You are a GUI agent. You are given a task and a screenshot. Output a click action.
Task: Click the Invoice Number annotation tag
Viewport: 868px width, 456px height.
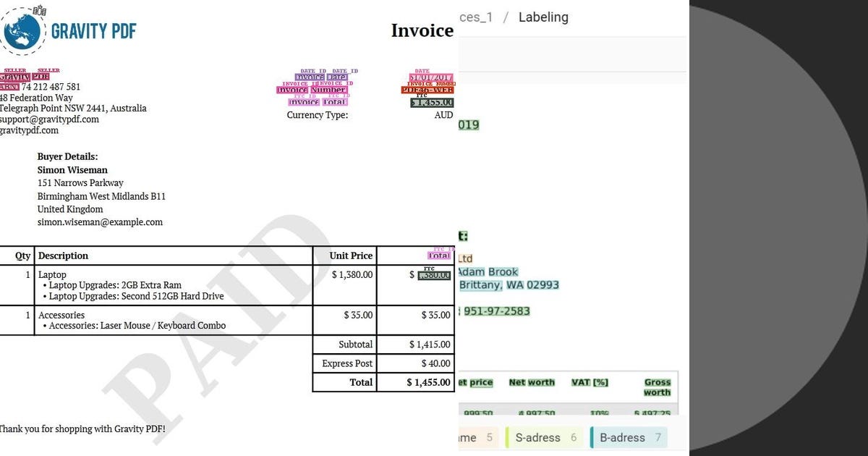(311, 90)
